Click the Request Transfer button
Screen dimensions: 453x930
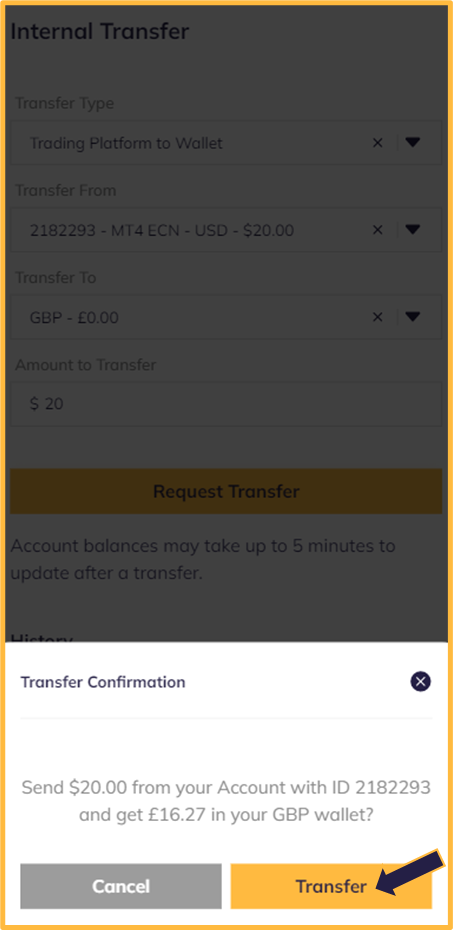click(226, 491)
